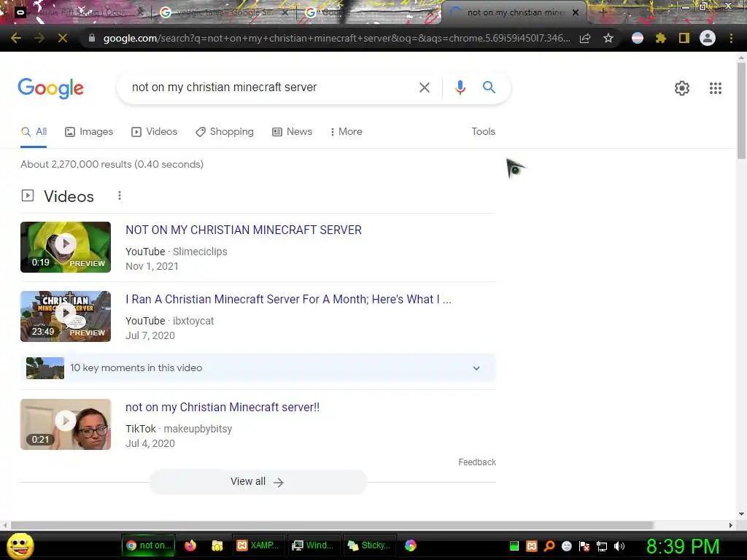The width and height of the screenshot is (747, 560).
Task: Open the Wind... taskbar window button
Action: click(313, 545)
